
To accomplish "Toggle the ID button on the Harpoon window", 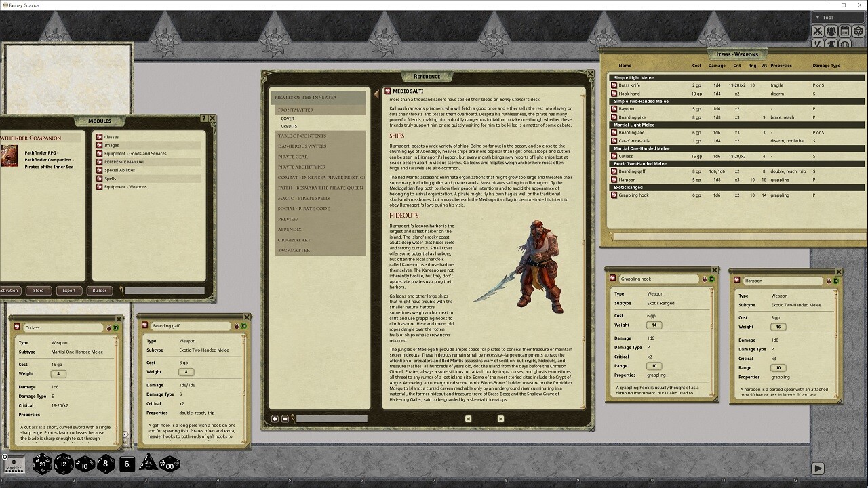I will [835, 279].
